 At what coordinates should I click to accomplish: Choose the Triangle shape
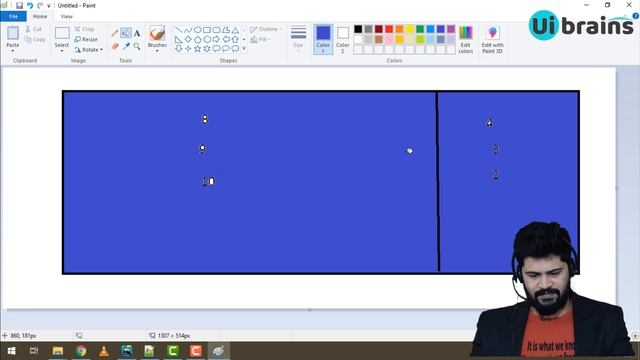pyautogui.click(x=236, y=30)
